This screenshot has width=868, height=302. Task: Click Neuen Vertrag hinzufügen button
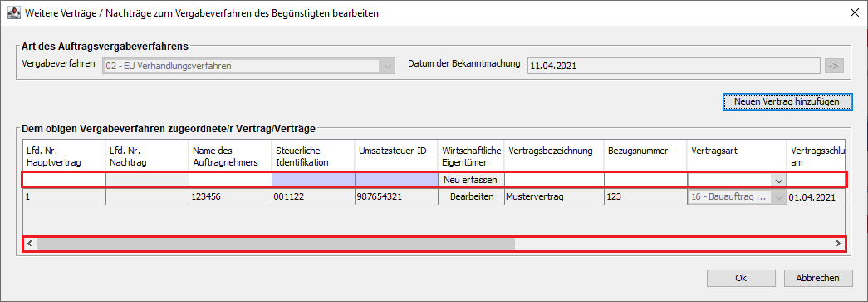(787, 102)
